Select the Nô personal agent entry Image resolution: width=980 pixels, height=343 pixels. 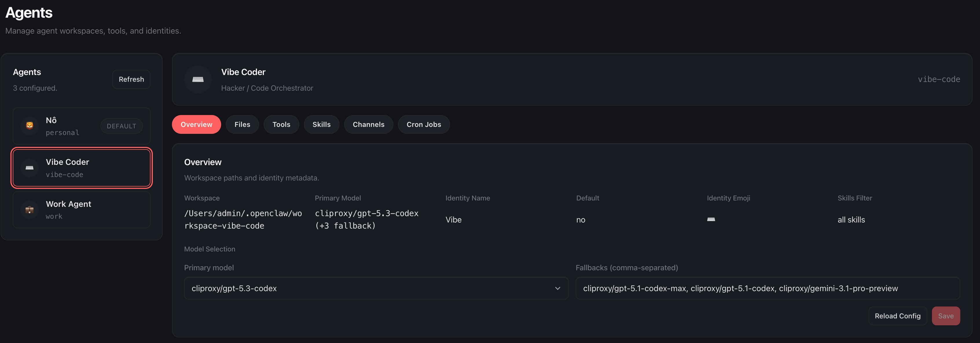point(69,126)
